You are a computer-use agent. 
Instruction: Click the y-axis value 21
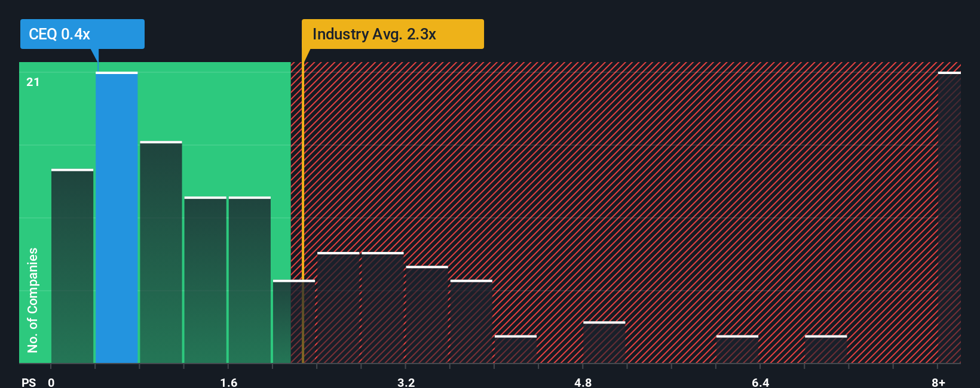click(33, 82)
